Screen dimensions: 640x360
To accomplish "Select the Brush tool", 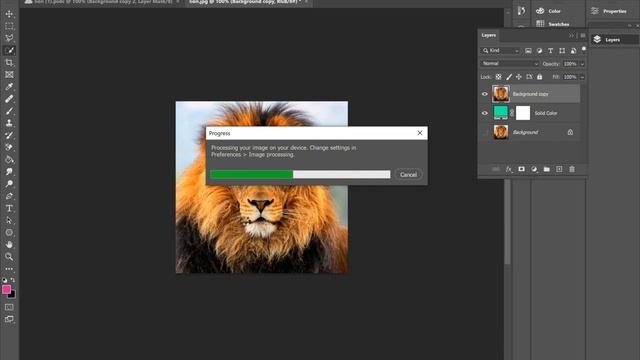I will point(9,111).
